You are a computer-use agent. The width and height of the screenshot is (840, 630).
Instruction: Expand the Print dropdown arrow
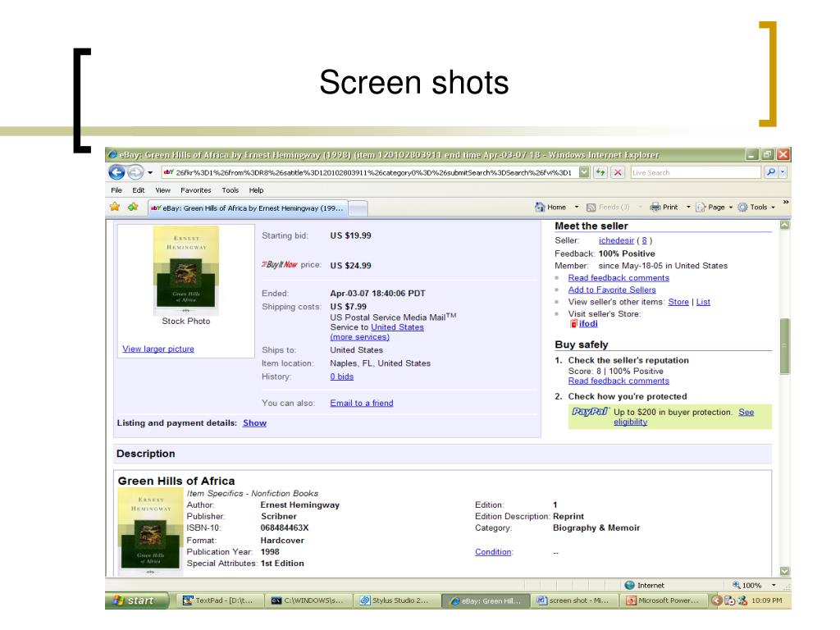tap(688, 207)
